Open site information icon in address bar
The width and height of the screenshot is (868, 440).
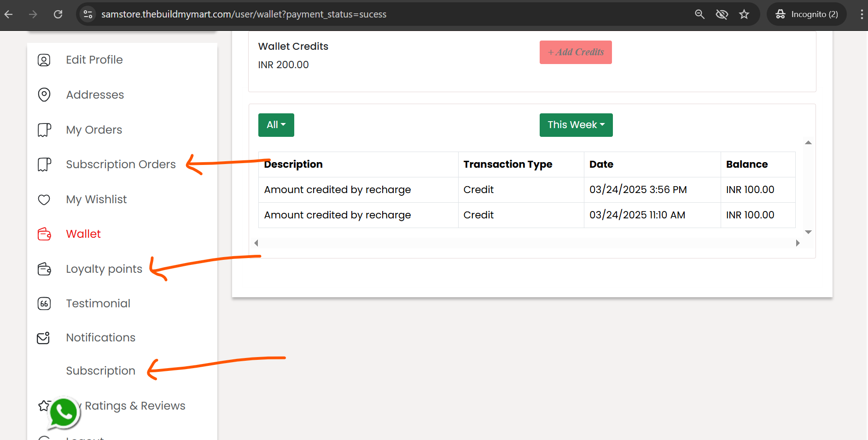pos(88,14)
